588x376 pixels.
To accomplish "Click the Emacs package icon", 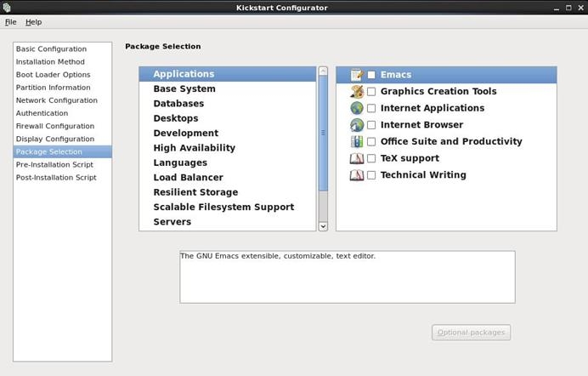I will coord(357,75).
